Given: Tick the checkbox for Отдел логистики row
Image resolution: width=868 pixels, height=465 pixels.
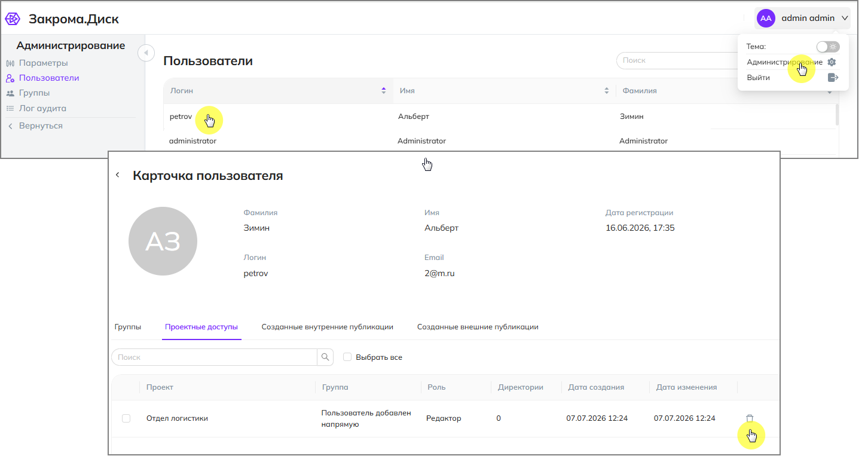Looking at the screenshot, I should (x=126, y=418).
